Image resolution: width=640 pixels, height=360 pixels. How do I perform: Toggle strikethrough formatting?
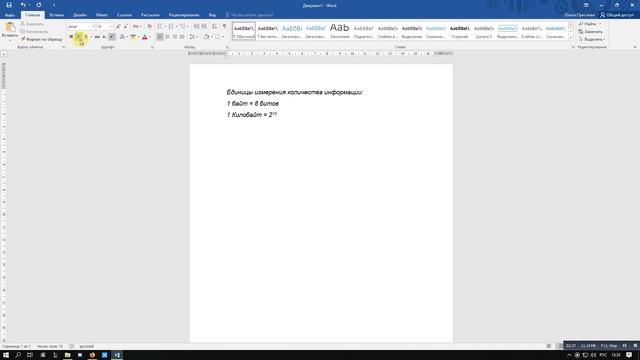point(97,37)
